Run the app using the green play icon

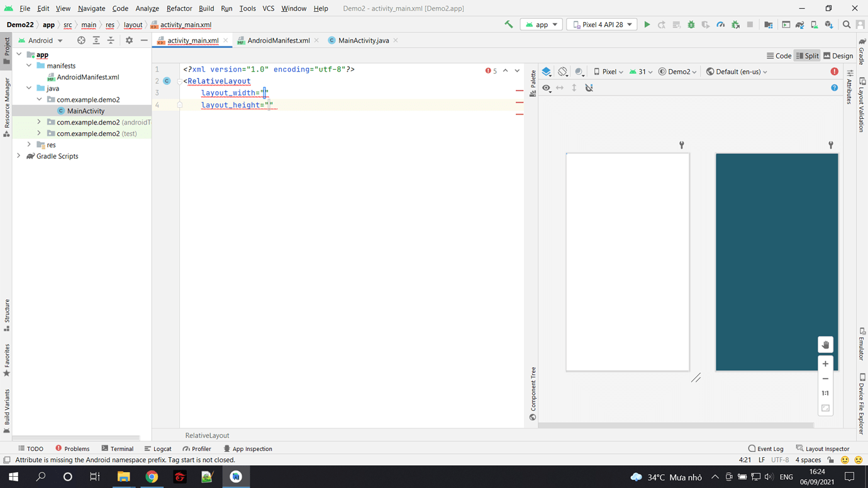(647, 23)
